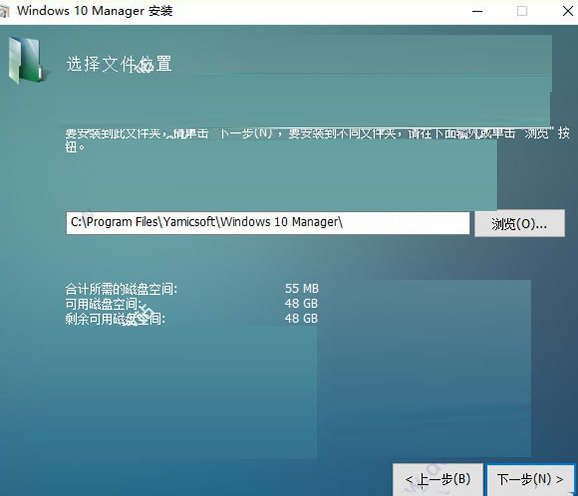
Task: Click the installation folder instruction text
Action: coord(317,140)
